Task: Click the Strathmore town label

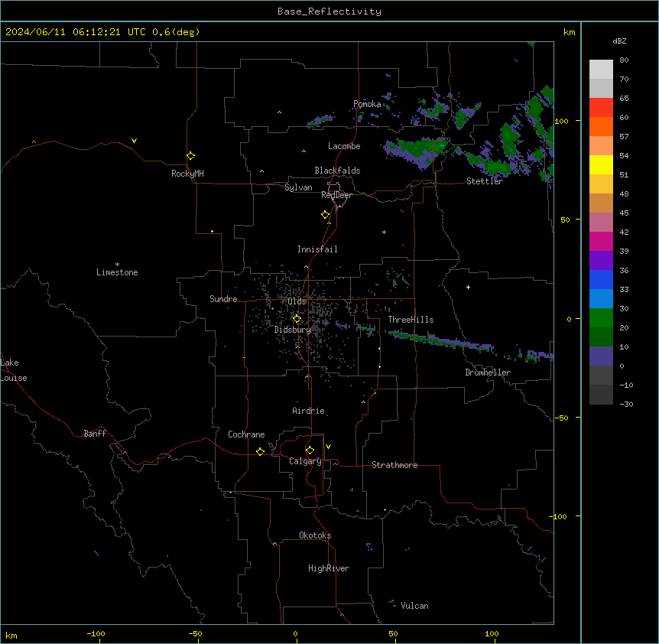Action: pyautogui.click(x=394, y=465)
